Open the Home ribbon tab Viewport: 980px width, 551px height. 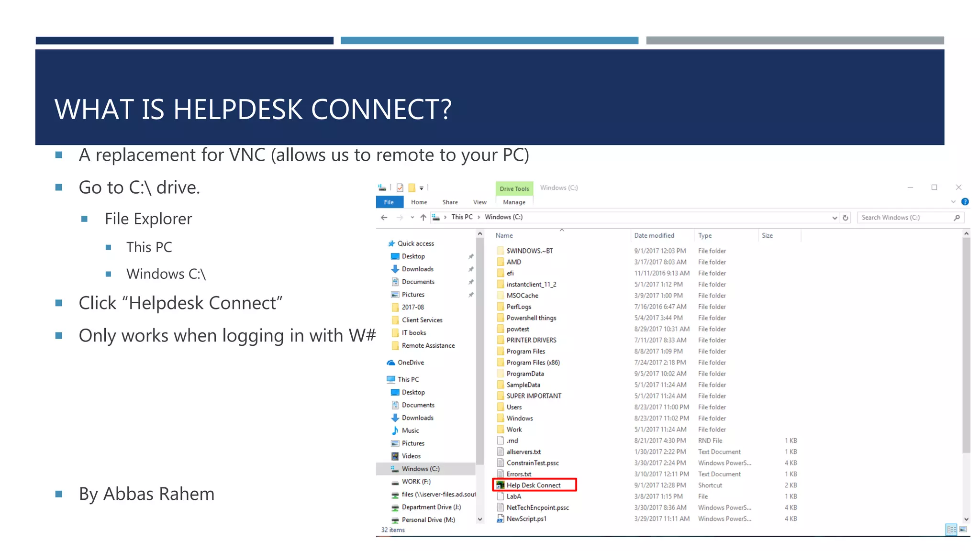pos(419,202)
